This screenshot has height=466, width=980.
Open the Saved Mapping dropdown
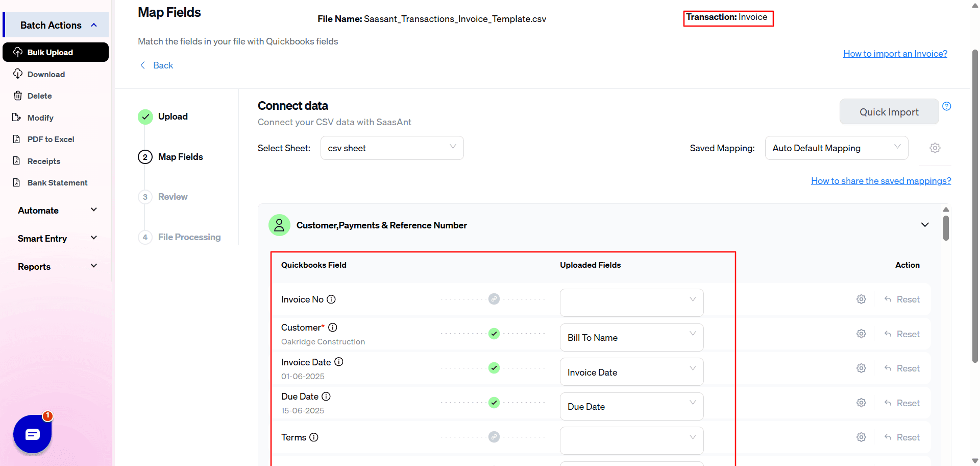point(836,148)
